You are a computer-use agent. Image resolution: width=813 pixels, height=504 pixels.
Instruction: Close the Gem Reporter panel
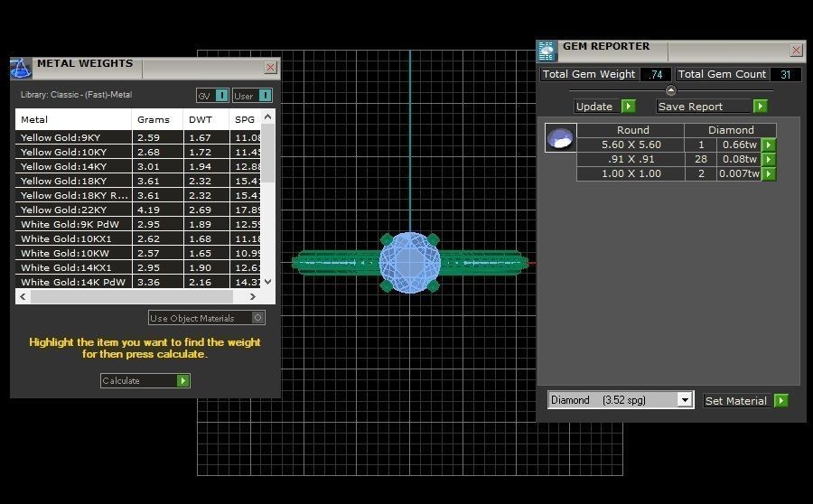click(797, 50)
